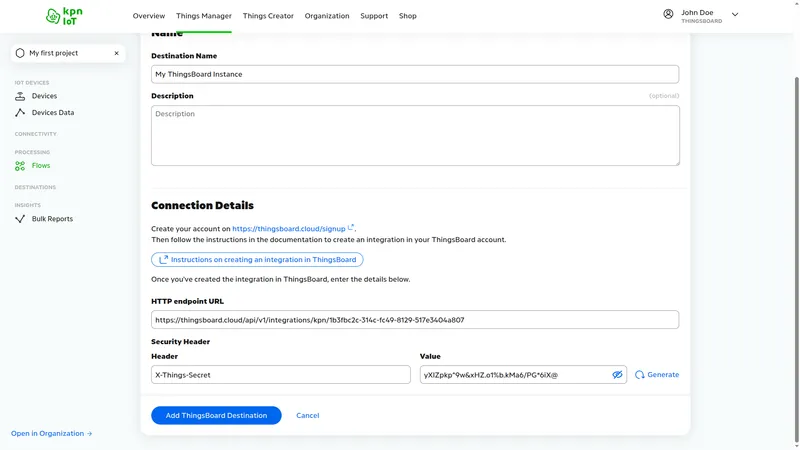Open Flows in the sidebar

tap(41, 166)
